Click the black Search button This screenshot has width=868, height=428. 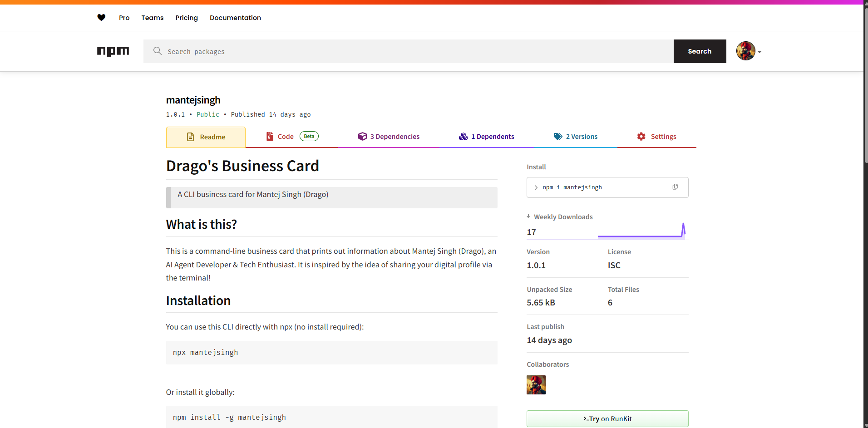700,51
